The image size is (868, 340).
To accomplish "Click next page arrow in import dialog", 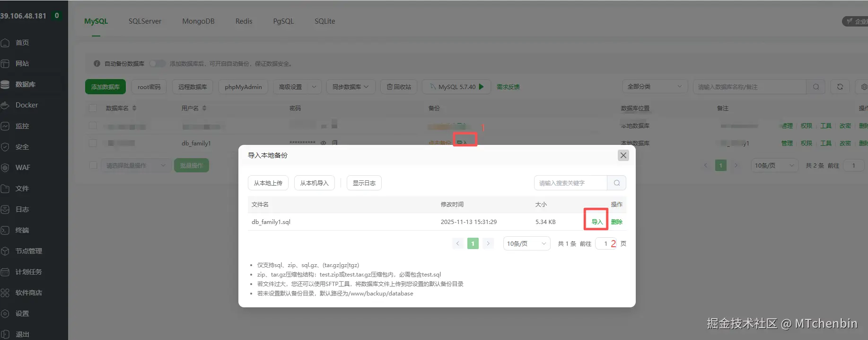I will 488,243.
